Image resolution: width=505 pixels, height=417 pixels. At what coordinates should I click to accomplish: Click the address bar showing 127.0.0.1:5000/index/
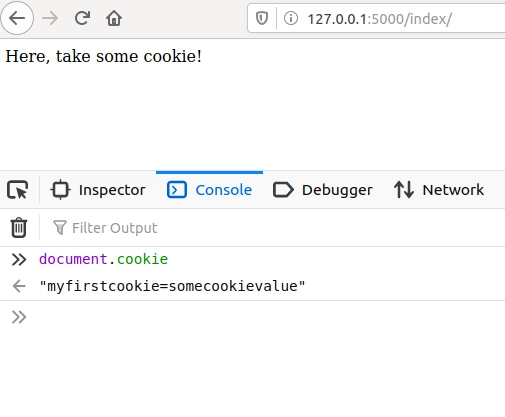click(x=379, y=19)
